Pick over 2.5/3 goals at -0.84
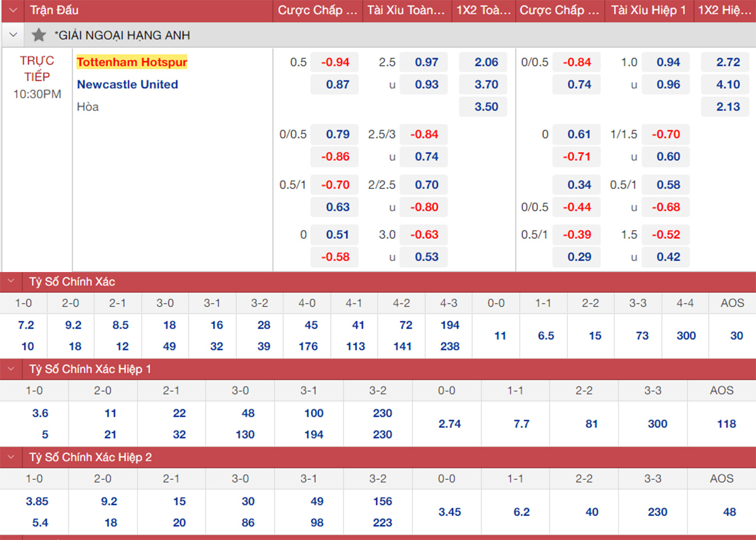Image resolution: width=756 pixels, height=540 pixels. pyautogui.click(x=424, y=135)
